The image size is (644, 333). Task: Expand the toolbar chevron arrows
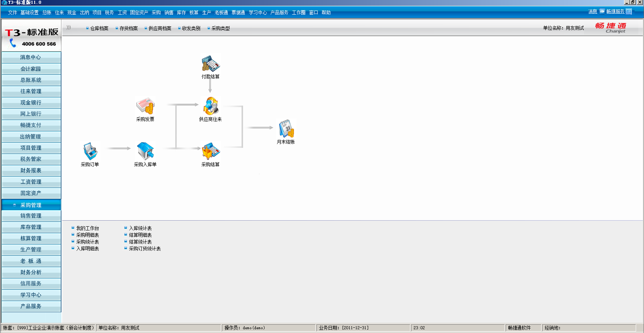69,28
